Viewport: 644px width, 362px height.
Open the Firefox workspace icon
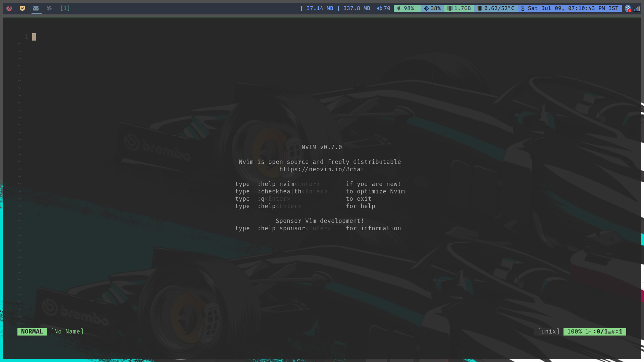click(x=9, y=8)
